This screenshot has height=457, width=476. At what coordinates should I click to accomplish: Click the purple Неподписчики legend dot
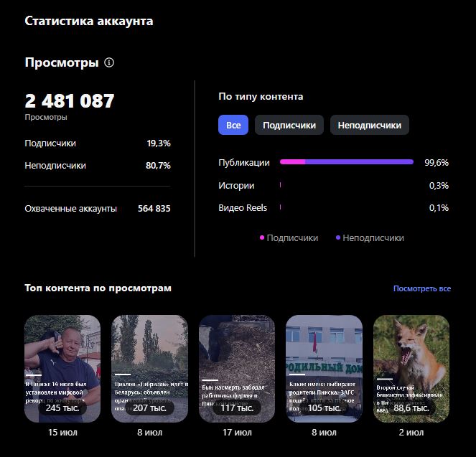(338, 237)
